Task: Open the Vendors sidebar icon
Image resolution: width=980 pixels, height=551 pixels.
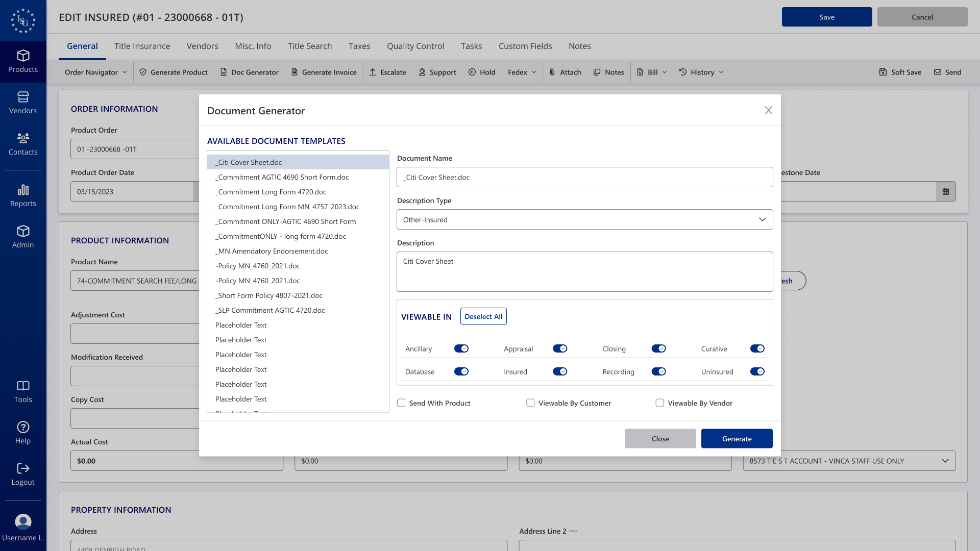Action: pyautogui.click(x=23, y=97)
